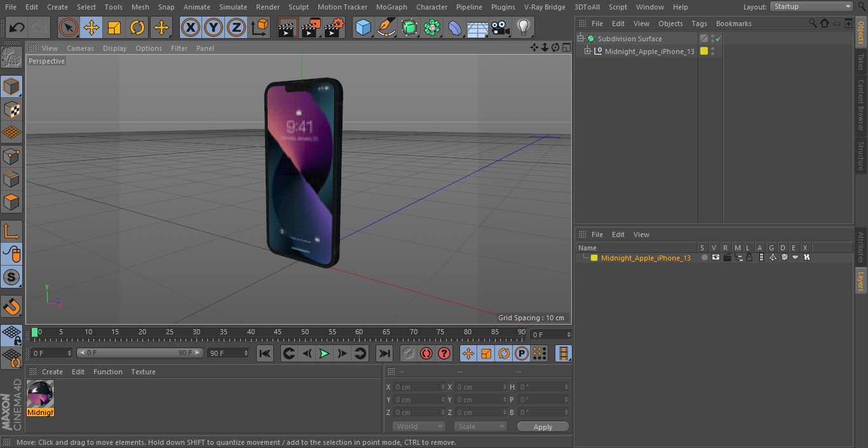Click Render to Picture Viewer icon
The height and width of the screenshot is (448, 868).
pos(311,27)
